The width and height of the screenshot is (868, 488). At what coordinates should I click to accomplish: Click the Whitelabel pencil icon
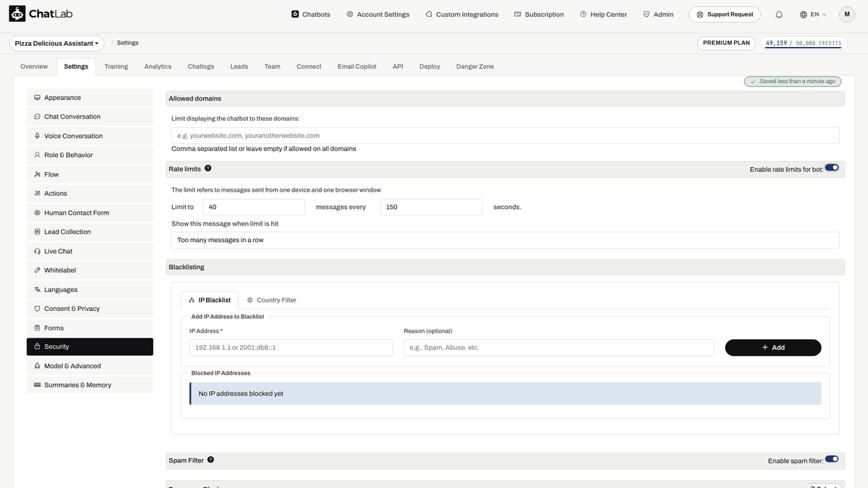click(x=37, y=270)
